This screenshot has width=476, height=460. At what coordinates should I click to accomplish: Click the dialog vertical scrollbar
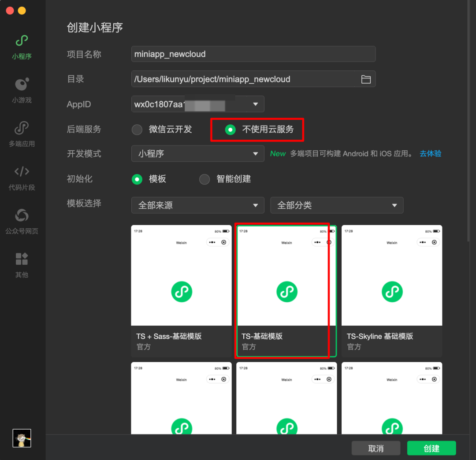point(469,121)
